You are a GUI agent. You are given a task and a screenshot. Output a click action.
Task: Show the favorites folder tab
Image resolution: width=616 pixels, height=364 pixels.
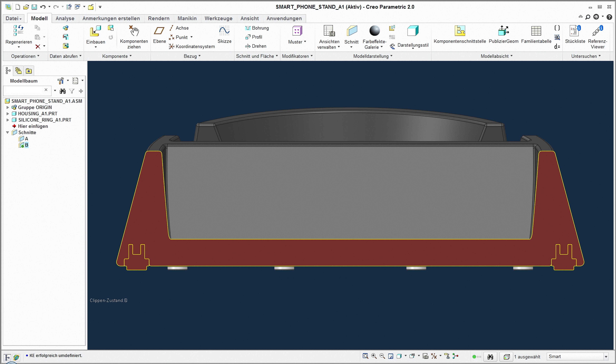point(29,71)
